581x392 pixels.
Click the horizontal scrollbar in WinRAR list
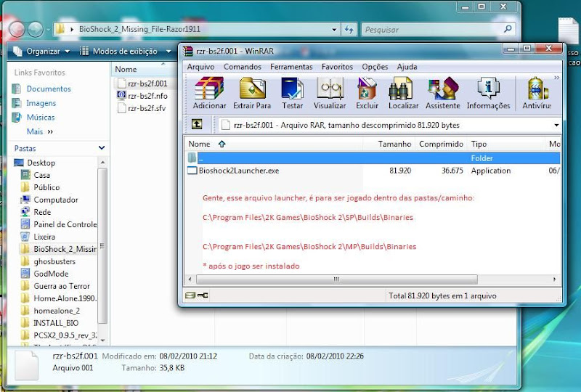(x=336, y=279)
